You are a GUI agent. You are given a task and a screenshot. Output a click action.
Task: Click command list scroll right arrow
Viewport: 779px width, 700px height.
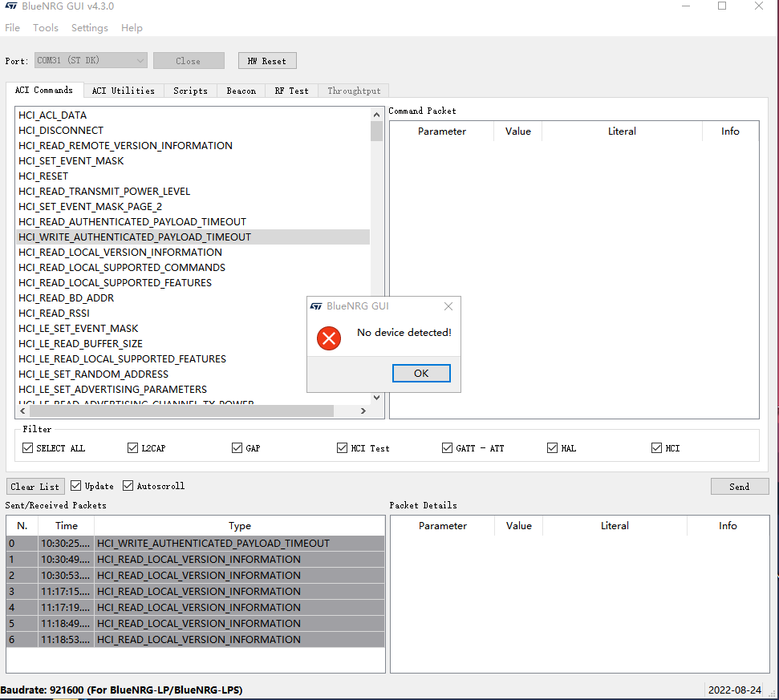tap(363, 411)
